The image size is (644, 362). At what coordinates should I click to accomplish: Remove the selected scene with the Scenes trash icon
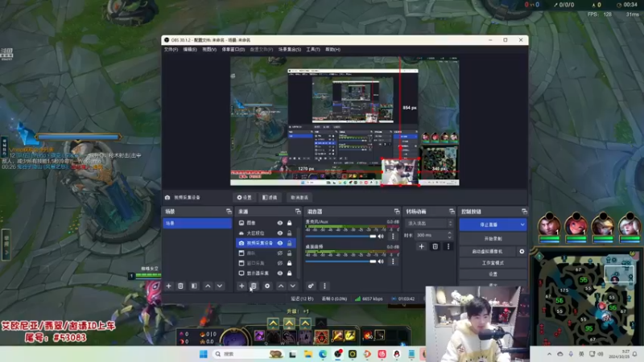(180, 286)
